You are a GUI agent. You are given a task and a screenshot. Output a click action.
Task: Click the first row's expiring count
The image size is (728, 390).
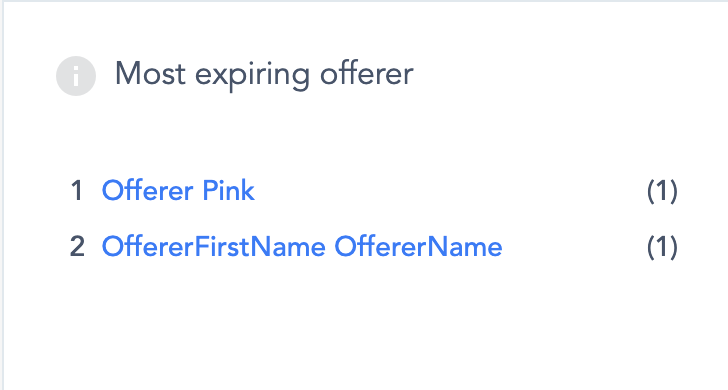(662, 191)
